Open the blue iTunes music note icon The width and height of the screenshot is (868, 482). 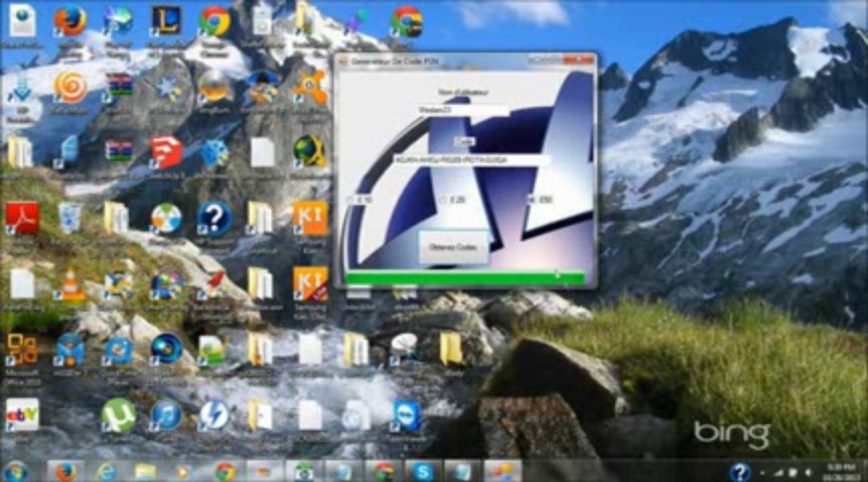click(x=166, y=415)
